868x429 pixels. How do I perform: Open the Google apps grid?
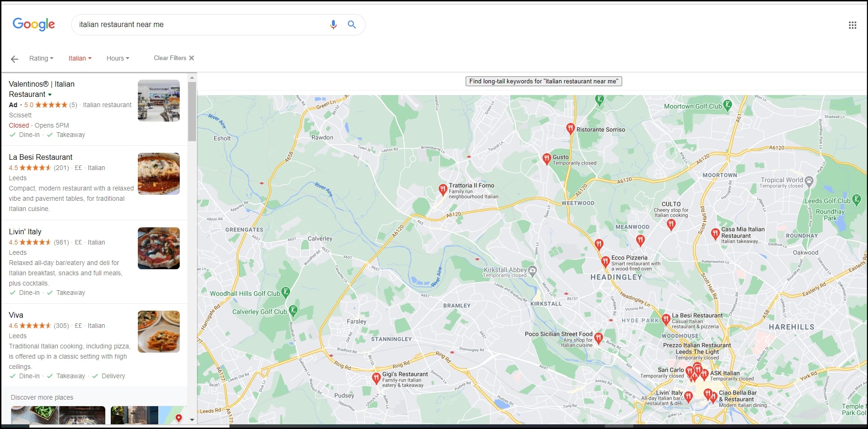coord(852,25)
